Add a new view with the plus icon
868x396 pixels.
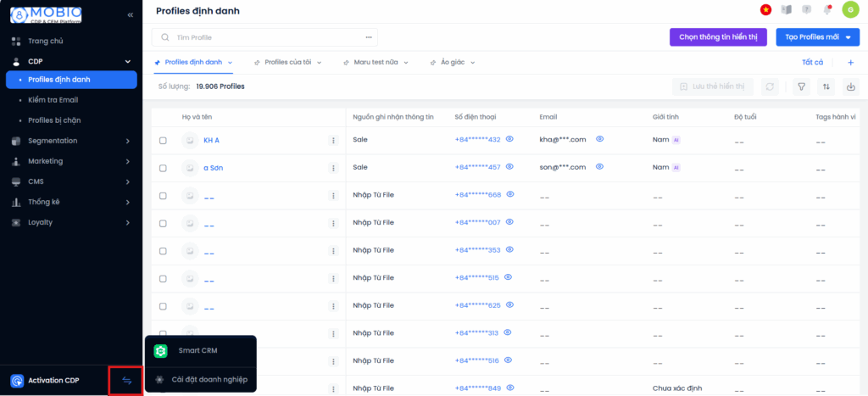[x=851, y=63]
